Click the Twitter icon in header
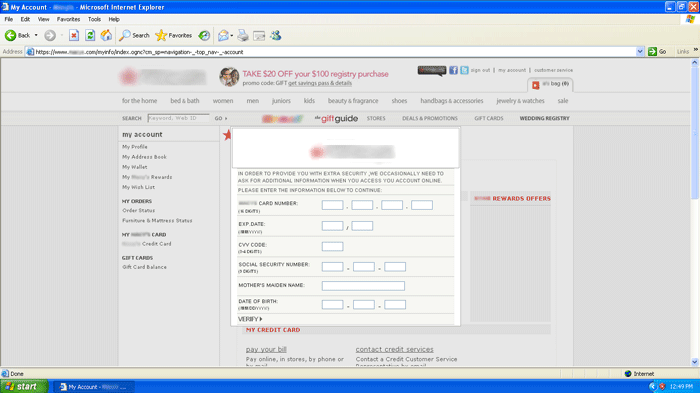 pos(464,70)
